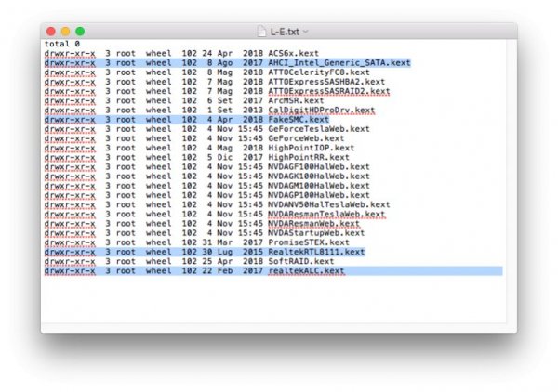Click 'Dic' month on HighPointRR row
558x392 pixels.
pyautogui.click(x=225, y=157)
